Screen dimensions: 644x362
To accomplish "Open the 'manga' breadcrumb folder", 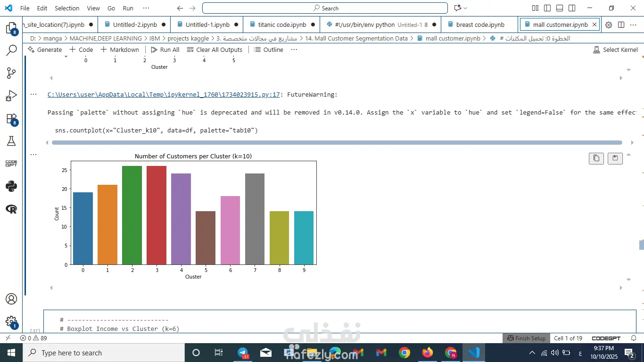I will click(x=52, y=38).
